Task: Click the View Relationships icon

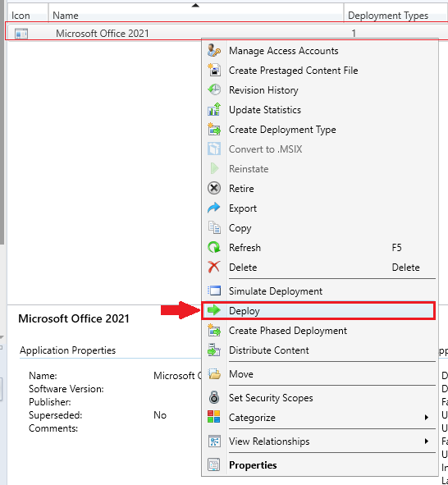Action: pos(214,442)
